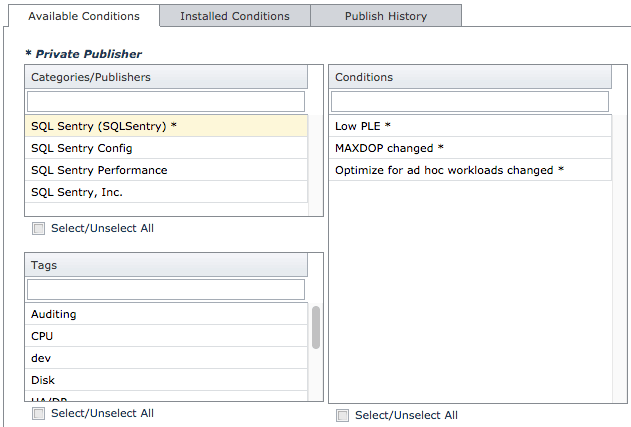Toggle Select/Unselect All under Categories/Publishers

[x=39, y=229]
